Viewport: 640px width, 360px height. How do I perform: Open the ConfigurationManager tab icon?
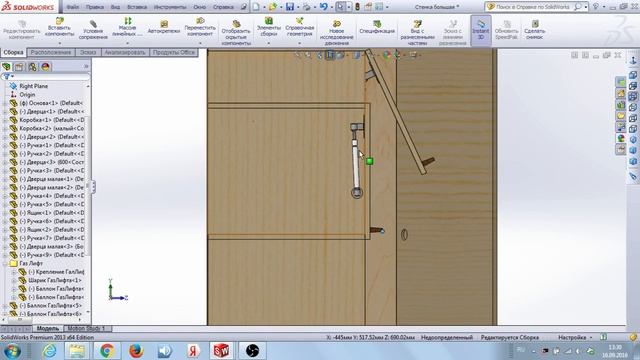[32, 67]
